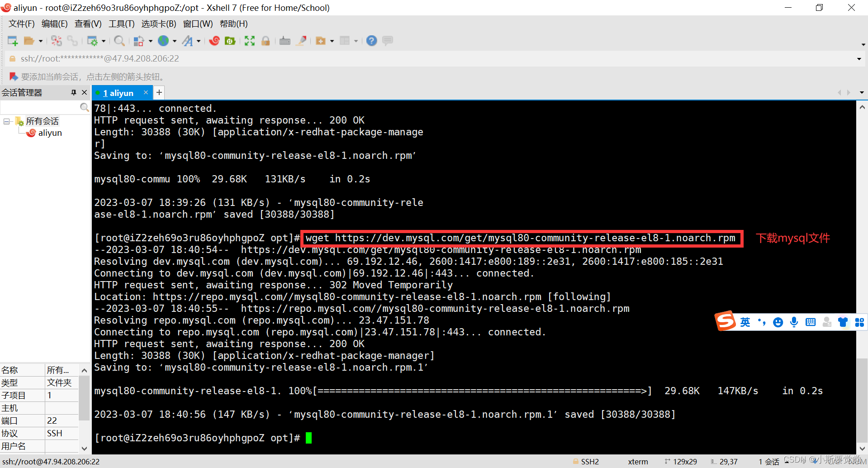Switch to the aliyun session tab

119,93
